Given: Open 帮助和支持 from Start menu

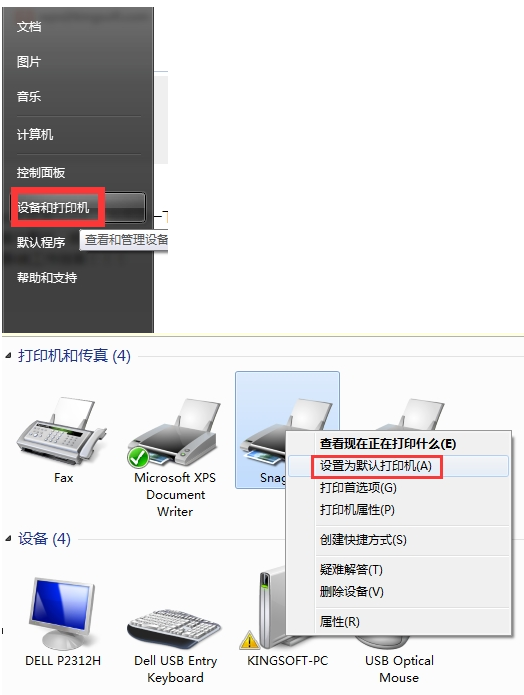Looking at the screenshot, I should [x=47, y=277].
